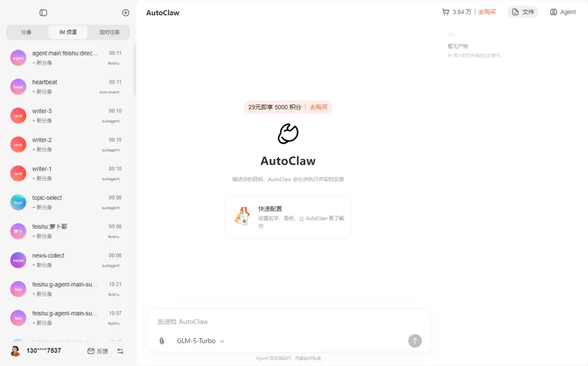The height and width of the screenshot is (366, 588).
Task: Click the 反馈 feedback mail icon
Action: point(91,351)
